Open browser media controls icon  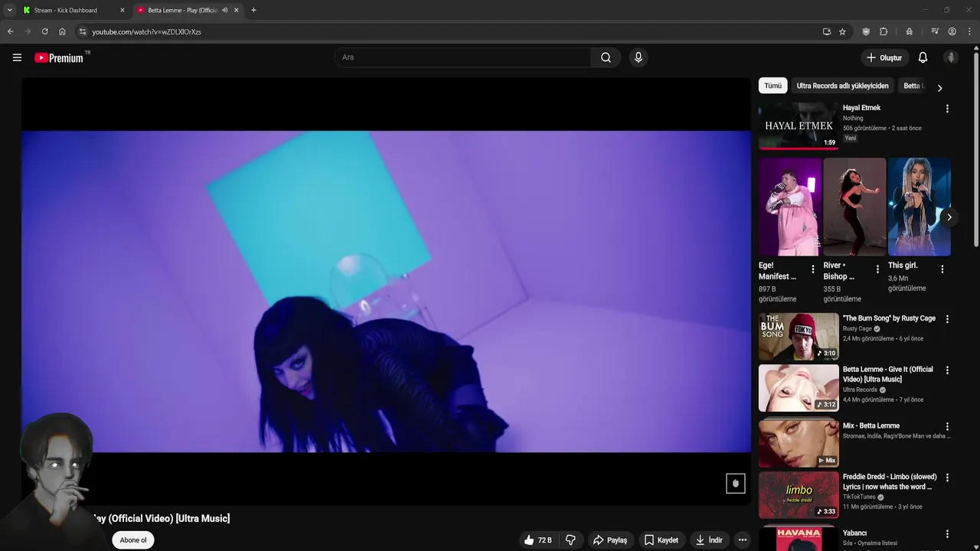point(935,31)
